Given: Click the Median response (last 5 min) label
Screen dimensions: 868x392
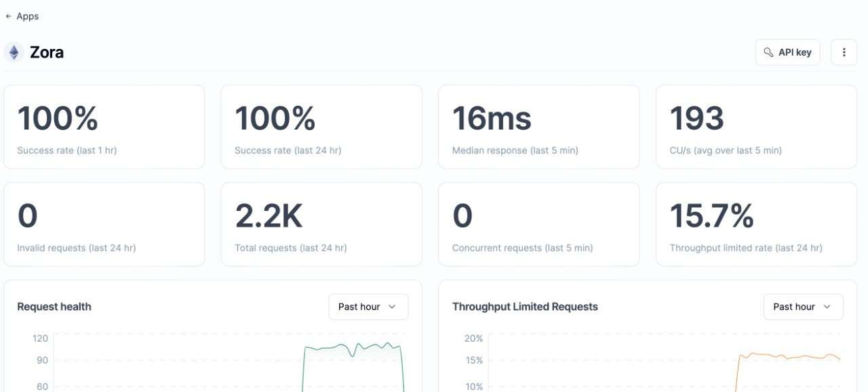Looking at the screenshot, I should 515,151.
